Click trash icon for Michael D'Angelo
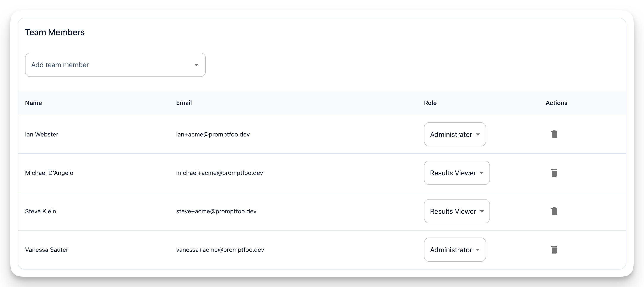 554,173
